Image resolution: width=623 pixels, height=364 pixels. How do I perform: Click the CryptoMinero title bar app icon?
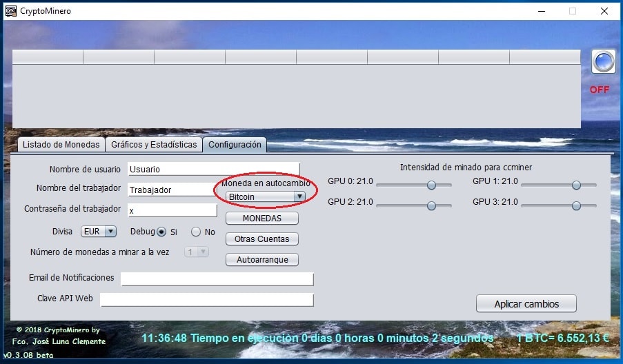(x=11, y=11)
